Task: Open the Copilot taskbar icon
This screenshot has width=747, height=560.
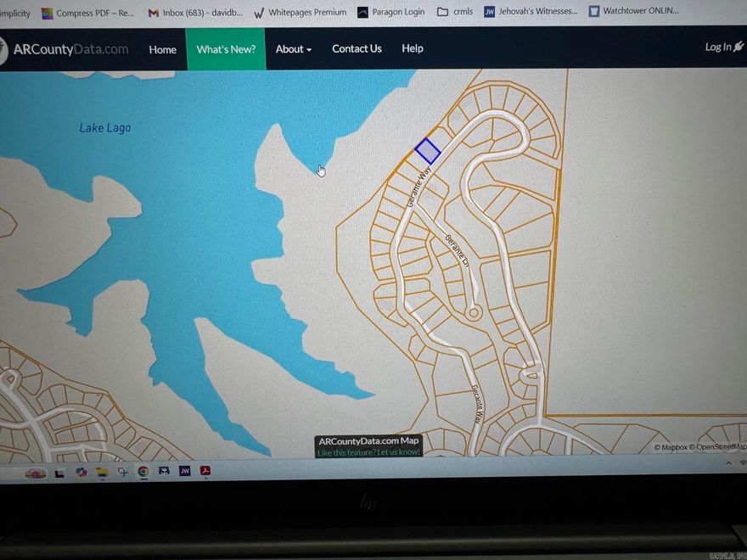Action: point(81,472)
